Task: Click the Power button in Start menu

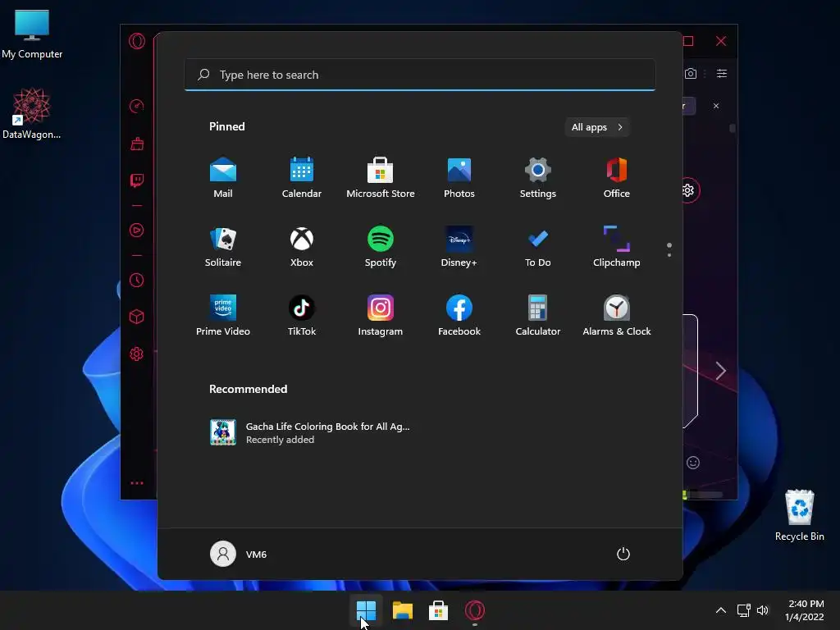Action: [623, 554]
